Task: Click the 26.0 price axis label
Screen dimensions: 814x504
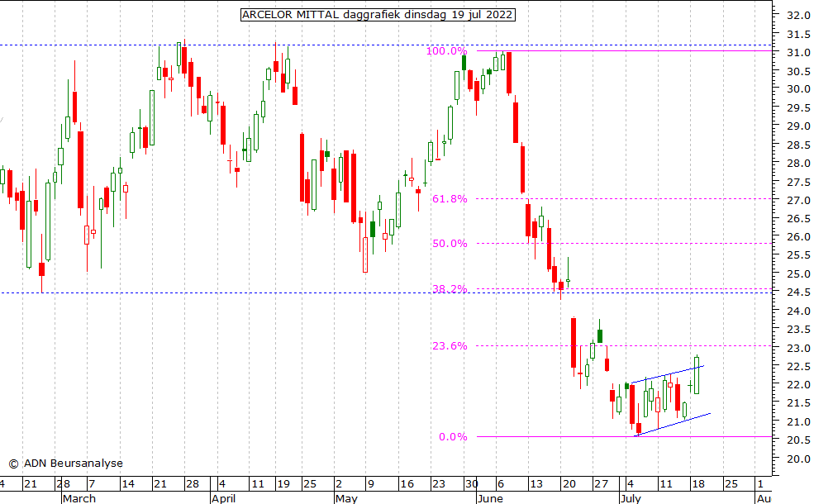Action: pos(798,236)
